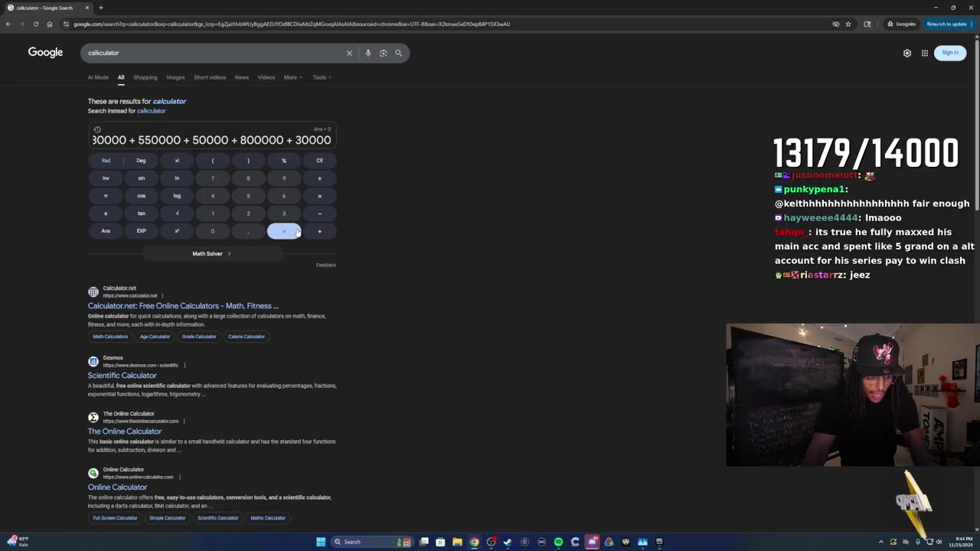Open File Explorer from the taskbar
The height and width of the screenshot is (551, 980).
[x=457, y=542]
